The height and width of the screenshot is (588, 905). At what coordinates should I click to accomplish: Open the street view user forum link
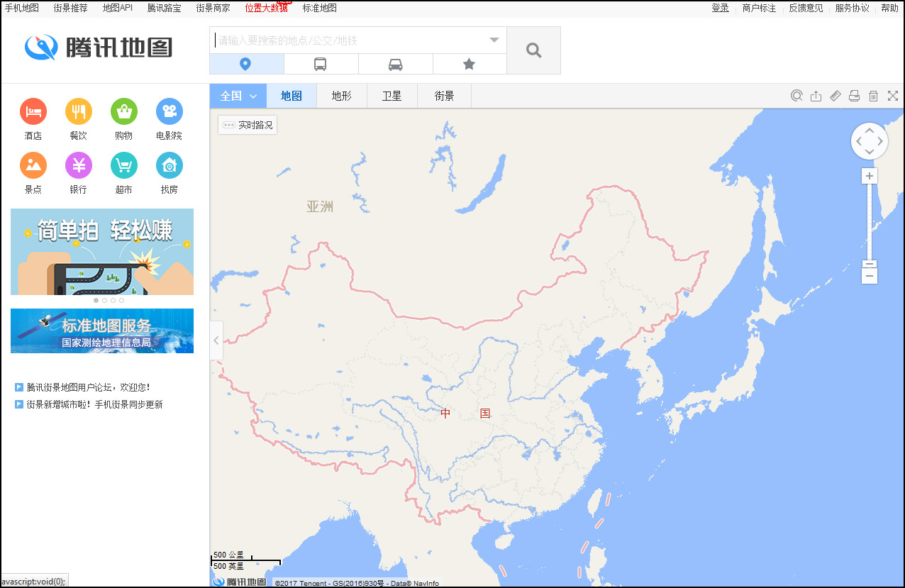pos(89,387)
